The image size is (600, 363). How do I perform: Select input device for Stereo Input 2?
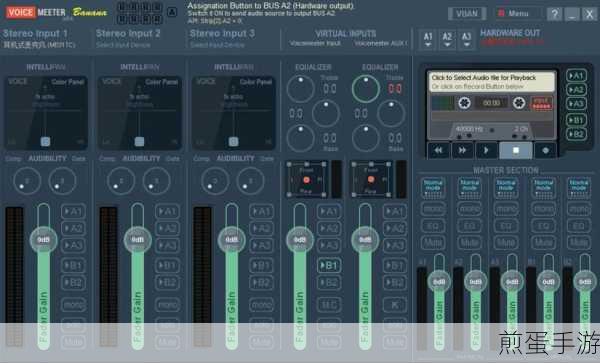tap(123, 45)
